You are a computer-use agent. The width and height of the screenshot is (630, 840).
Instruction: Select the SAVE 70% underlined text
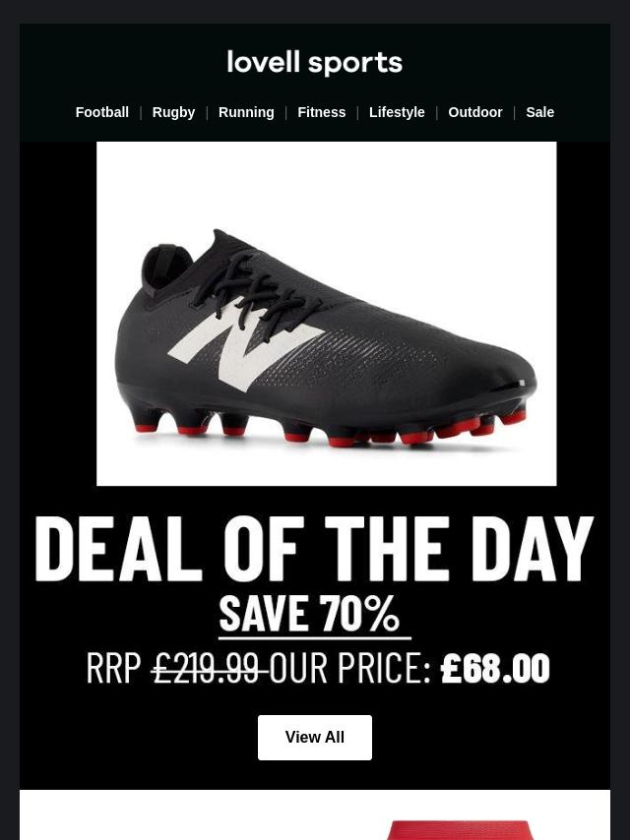pyautogui.click(x=310, y=614)
